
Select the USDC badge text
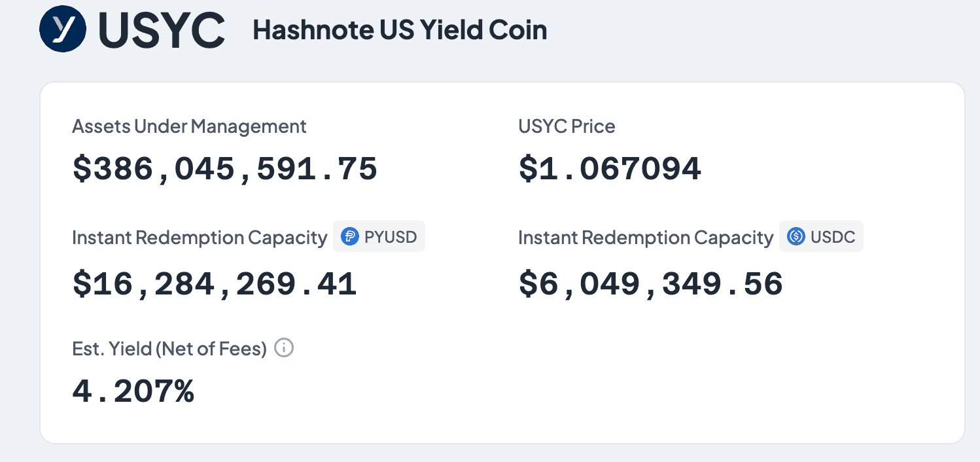[833, 237]
